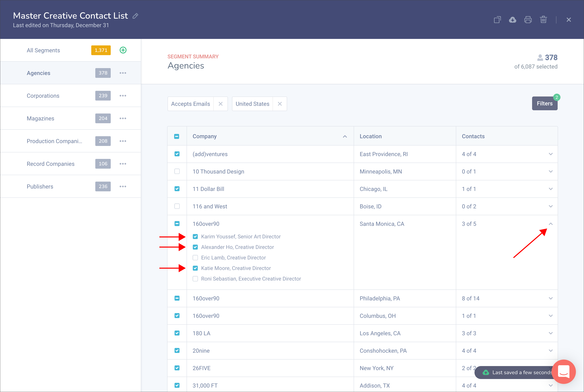The image size is (584, 392).
Task: Select Eric Lamb, Creative Director contact
Action: tap(195, 257)
